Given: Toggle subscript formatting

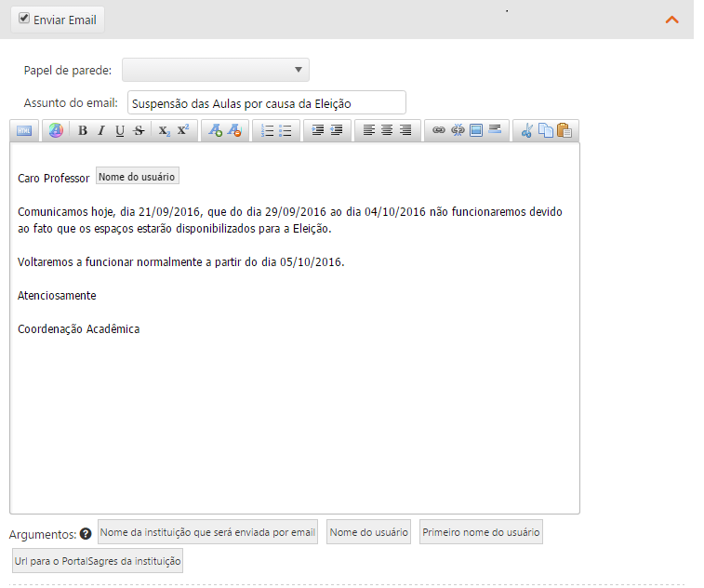Looking at the screenshot, I should [x=164, y=131].
